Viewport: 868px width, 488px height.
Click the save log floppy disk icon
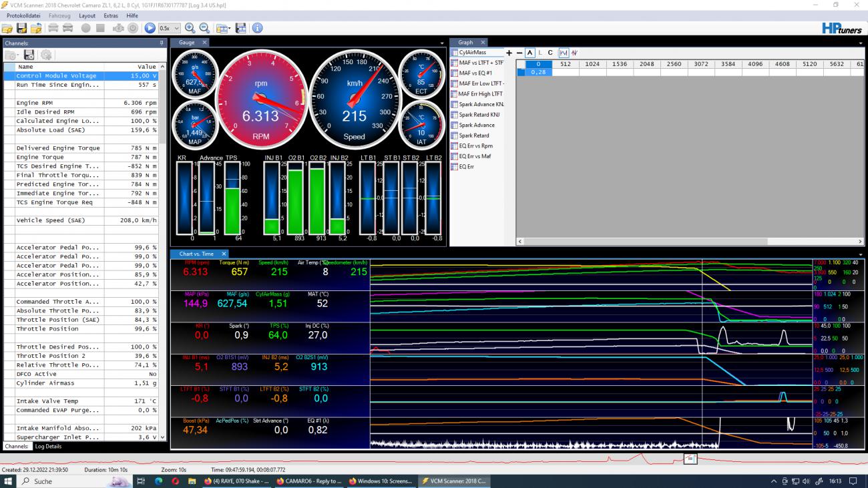click(x=21, y=28)
